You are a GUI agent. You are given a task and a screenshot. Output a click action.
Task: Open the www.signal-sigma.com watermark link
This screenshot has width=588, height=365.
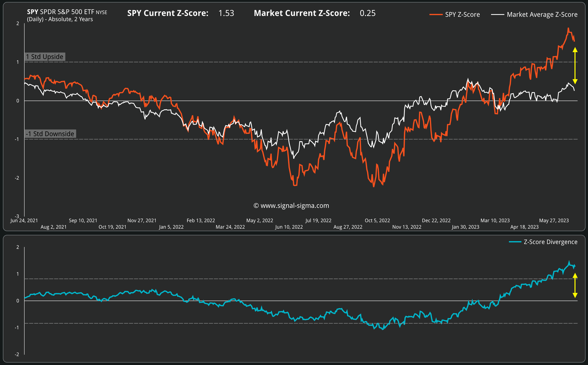click(x=291, y=206)
